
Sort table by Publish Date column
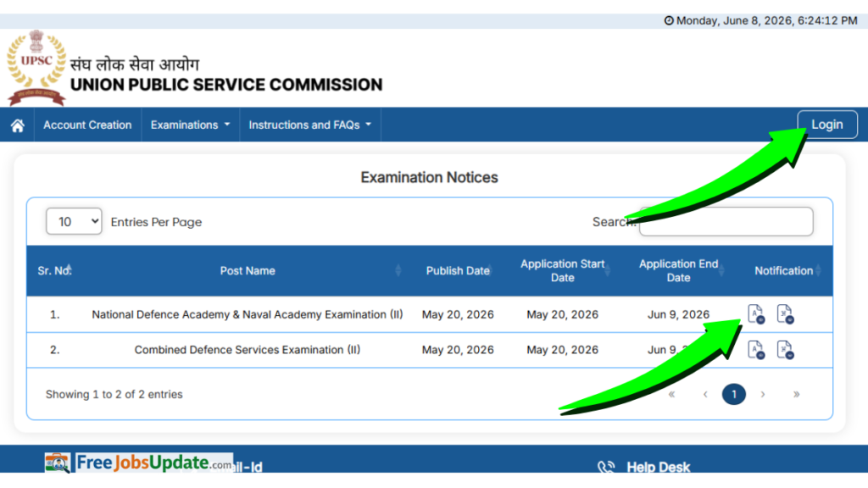[458, 270]
